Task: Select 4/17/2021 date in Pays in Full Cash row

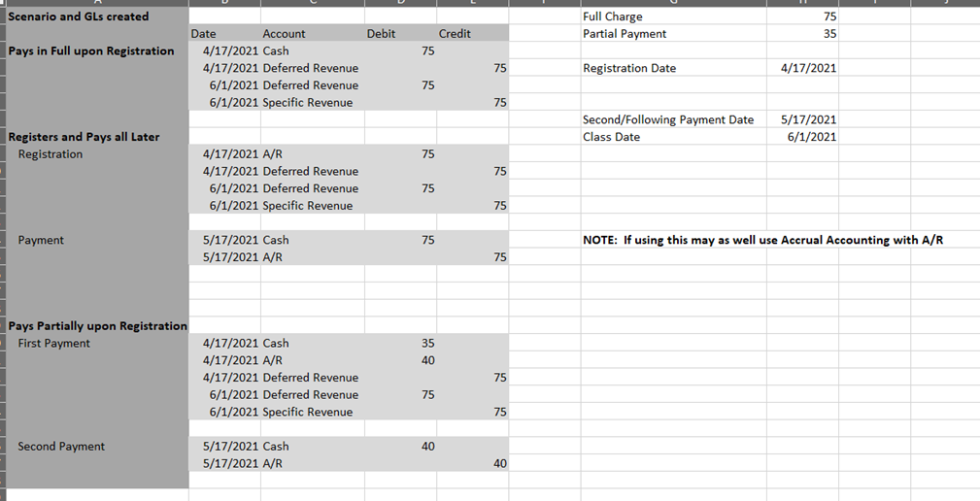Action: click(x=224, y=50)
